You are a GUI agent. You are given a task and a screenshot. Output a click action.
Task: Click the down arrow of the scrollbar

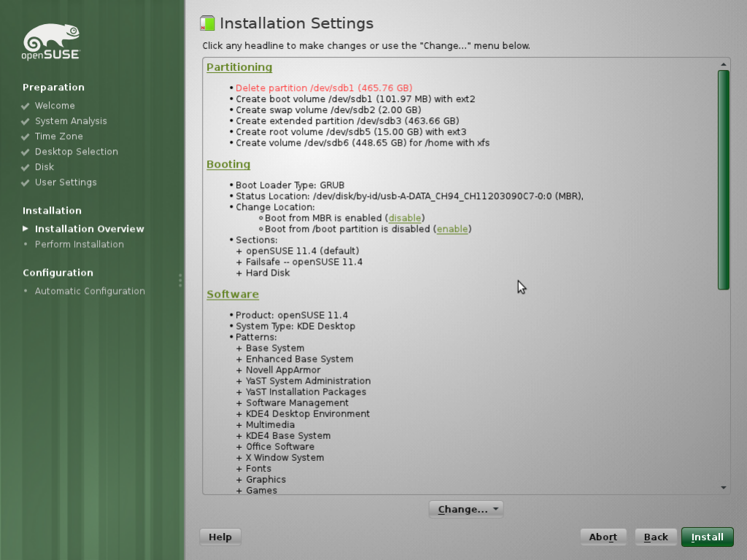point(723,487)
